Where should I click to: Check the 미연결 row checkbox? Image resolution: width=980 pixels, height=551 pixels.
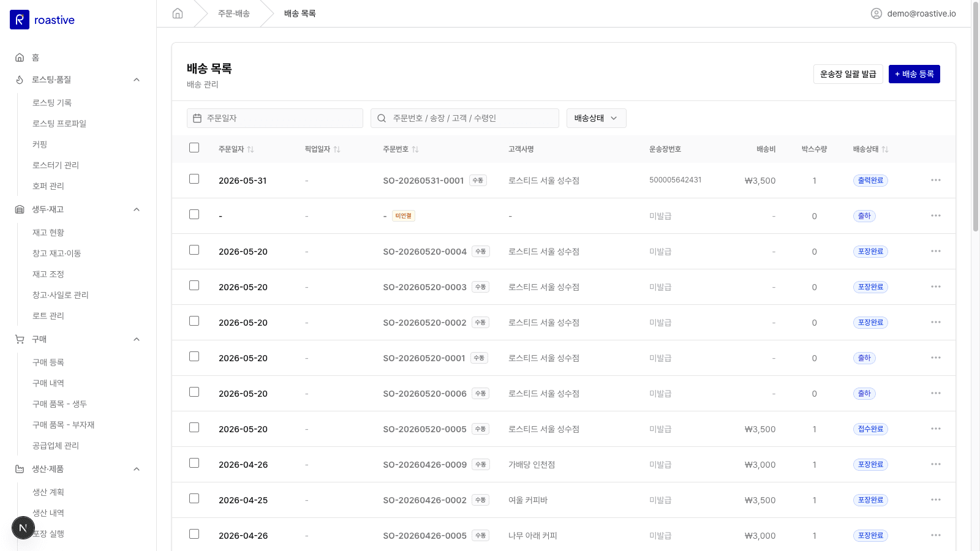point(194,214)
